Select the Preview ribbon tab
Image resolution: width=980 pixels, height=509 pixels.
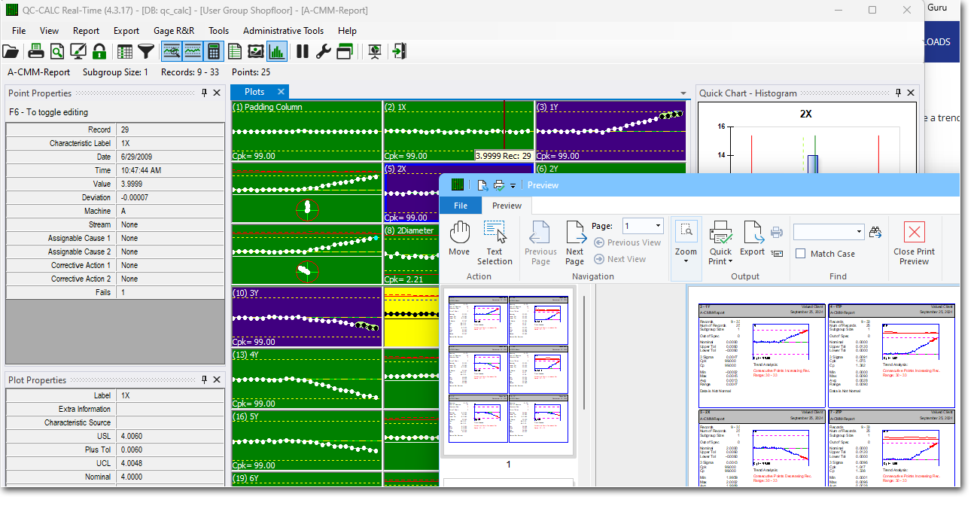tap(507, 206)
